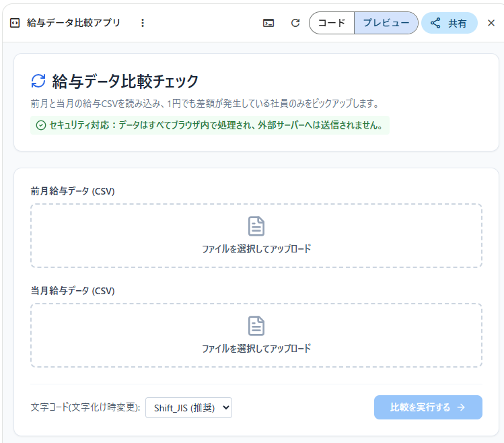Viewport: 504px width, 443px height.
Task: Click the share icon inside the 共有 button
Action: [x=435, y=23]
